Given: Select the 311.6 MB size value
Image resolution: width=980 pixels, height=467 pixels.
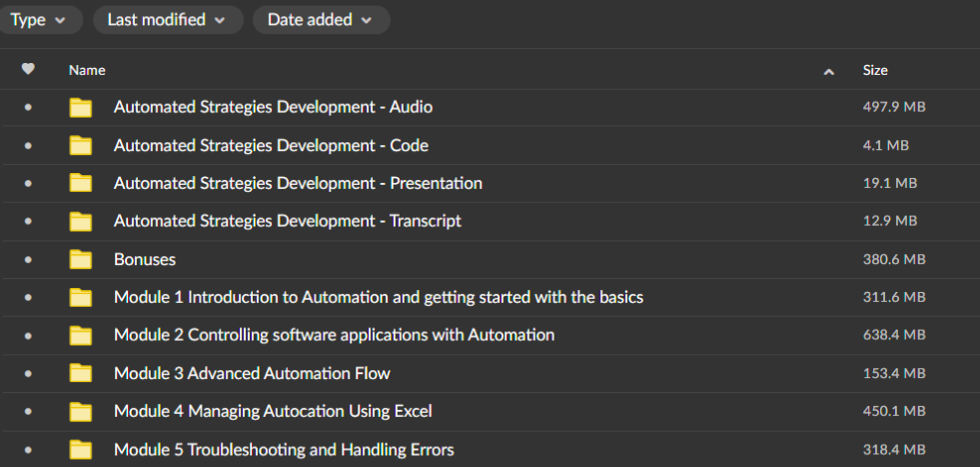Looking at the screenshot, I should pyautogui.click(x=894, y=297).
